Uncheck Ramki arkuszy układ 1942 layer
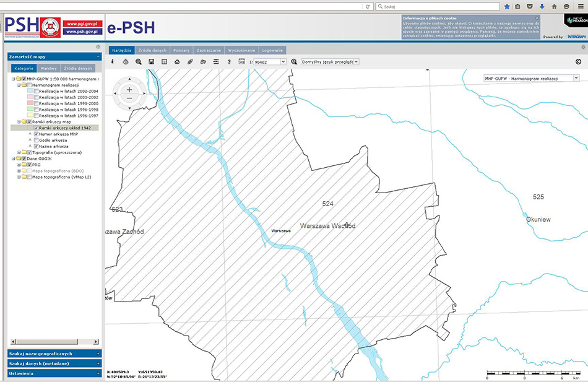 point(37,128)
